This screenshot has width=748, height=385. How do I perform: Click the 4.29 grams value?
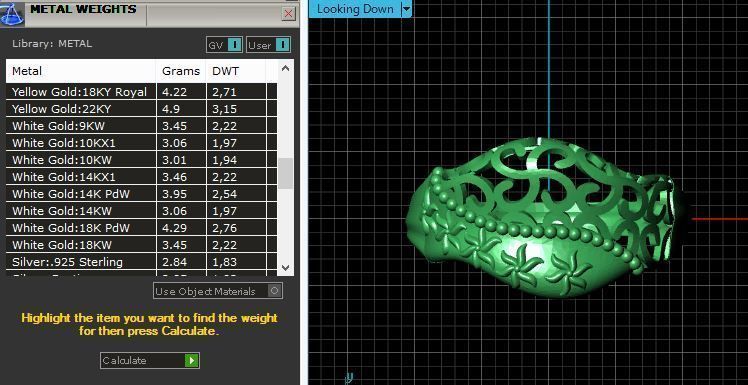[174, 228]
